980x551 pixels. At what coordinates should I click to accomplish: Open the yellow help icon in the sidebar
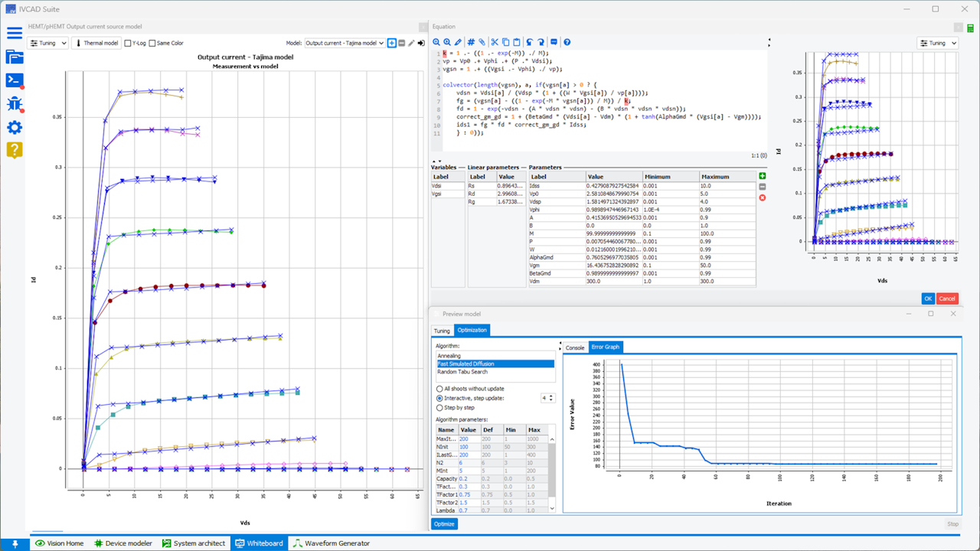(14, 150)
